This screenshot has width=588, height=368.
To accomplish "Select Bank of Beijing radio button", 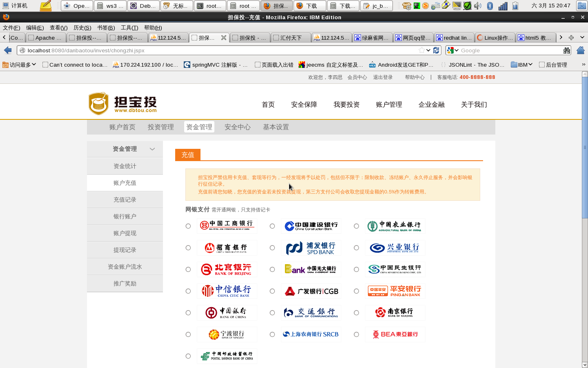I will [x=188, y=269].
